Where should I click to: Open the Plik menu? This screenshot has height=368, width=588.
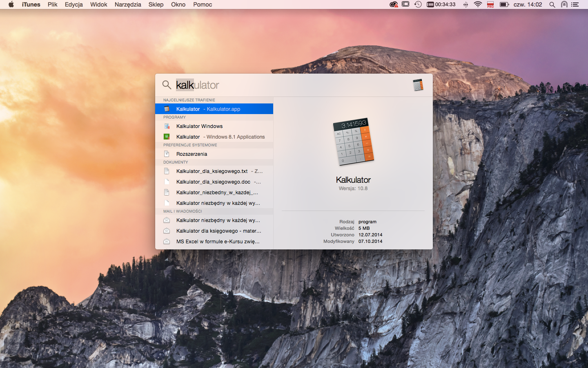pyautogui.click(x=53, y=4)
